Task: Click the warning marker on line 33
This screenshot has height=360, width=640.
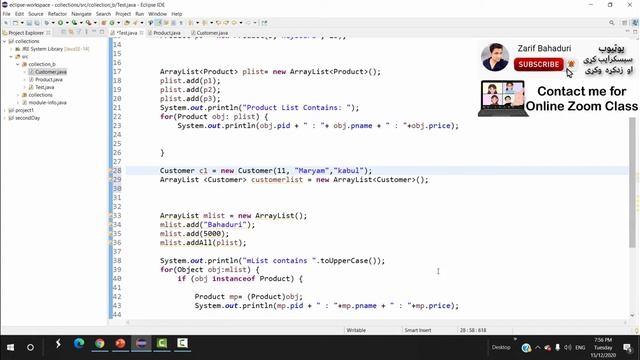Action: tap(111, 216)
